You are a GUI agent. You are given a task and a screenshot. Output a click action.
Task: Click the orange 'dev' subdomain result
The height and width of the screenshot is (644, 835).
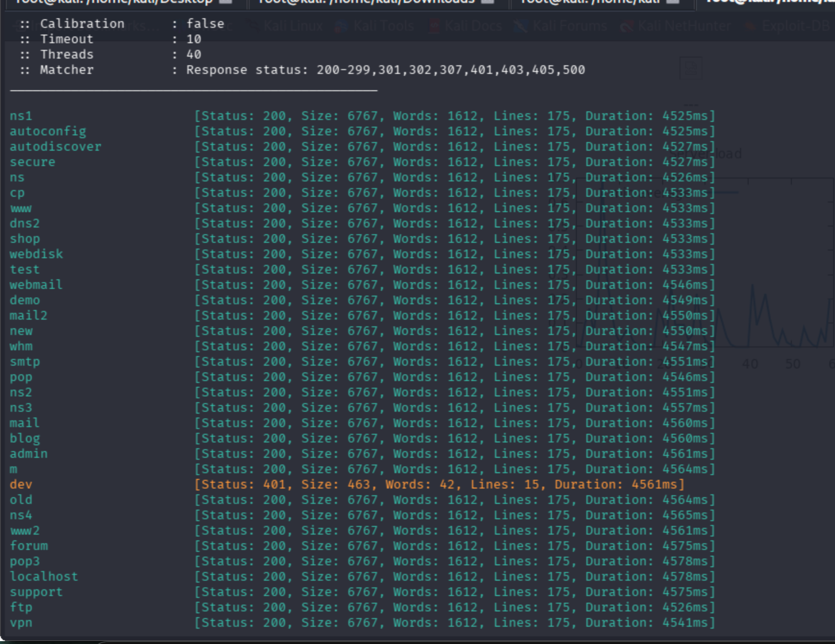[21, 484]
